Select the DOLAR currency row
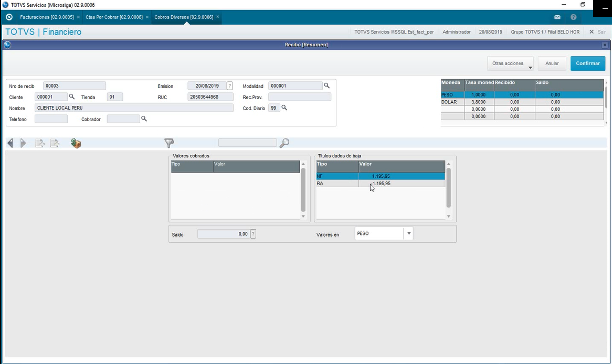The width and height of the screenshot is (612, 364). click(522, 102)
